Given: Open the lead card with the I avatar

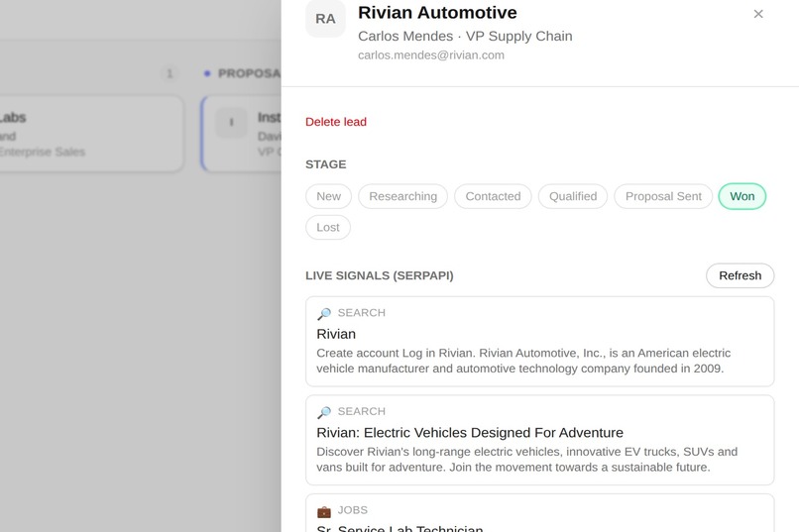Looking at the screenshot, I should click(x=242, y=134).
